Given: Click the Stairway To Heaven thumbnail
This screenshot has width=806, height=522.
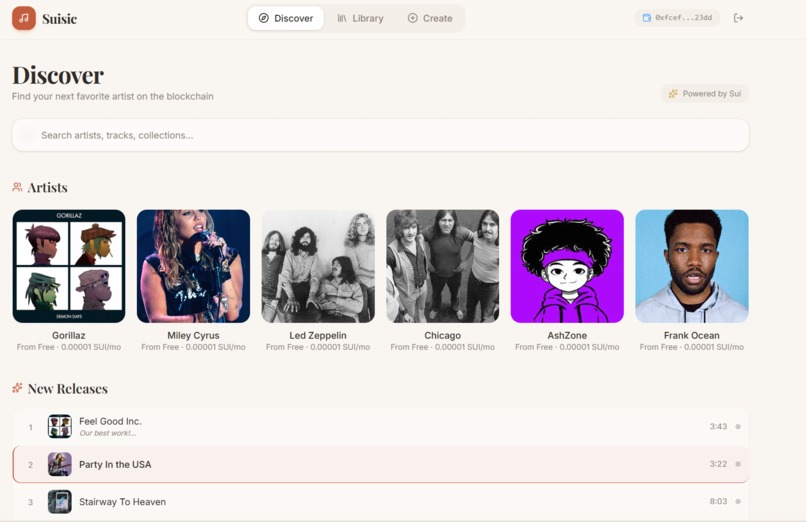Looking at the screenshot, I should (x=60, y=502).
